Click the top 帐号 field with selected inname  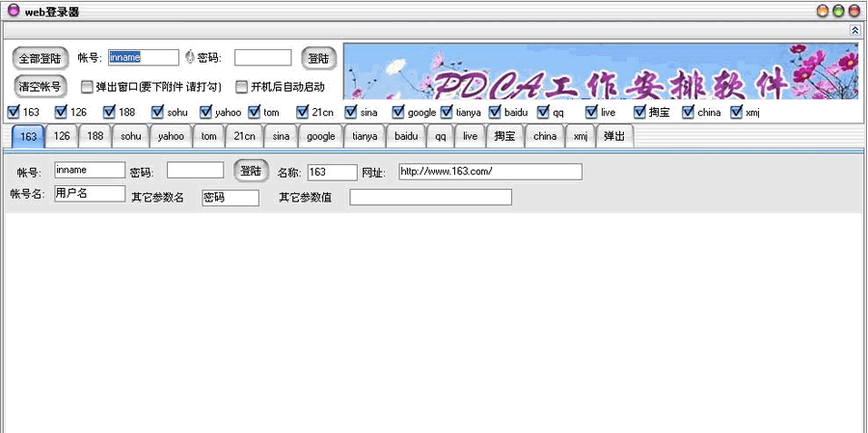click(x=144, y=58)
